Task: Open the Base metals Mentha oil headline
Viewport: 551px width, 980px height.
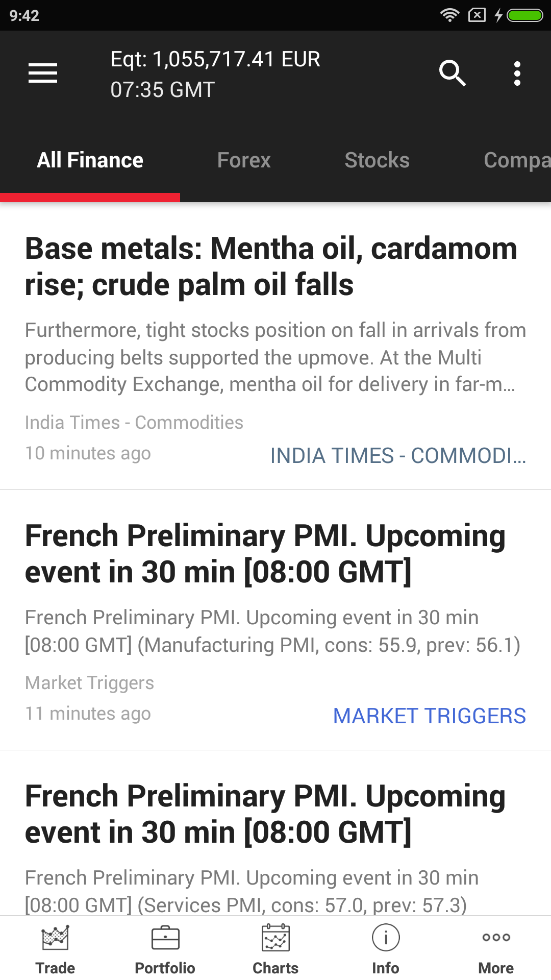Action: (x=271, y=266)
